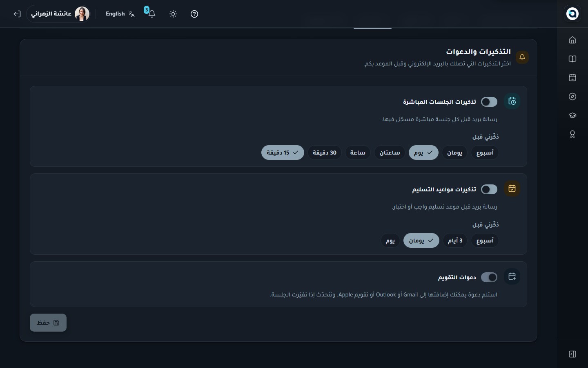Click the ذكّرني قبل label under live sessions
The width and height of the screenshot is (588, 368).
[486, 137]
